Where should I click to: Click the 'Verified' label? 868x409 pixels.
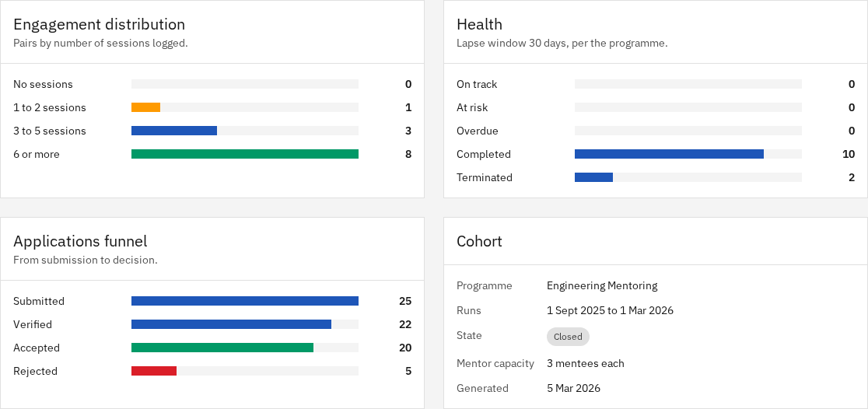[33, 324]
